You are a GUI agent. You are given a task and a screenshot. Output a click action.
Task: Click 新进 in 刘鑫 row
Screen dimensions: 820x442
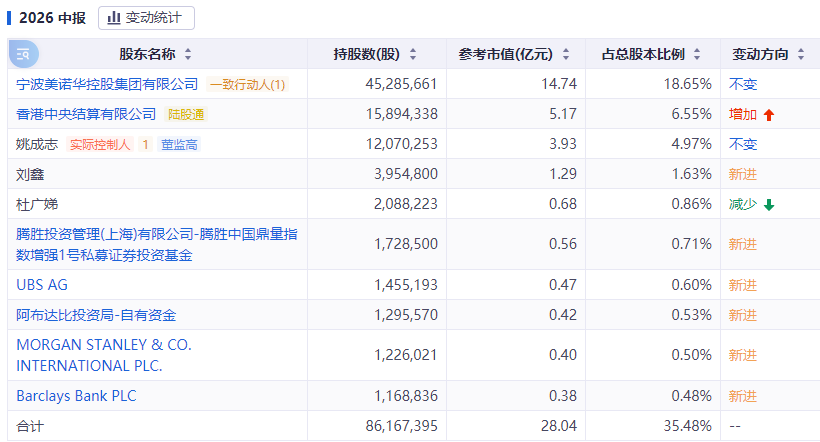point(743,174)
